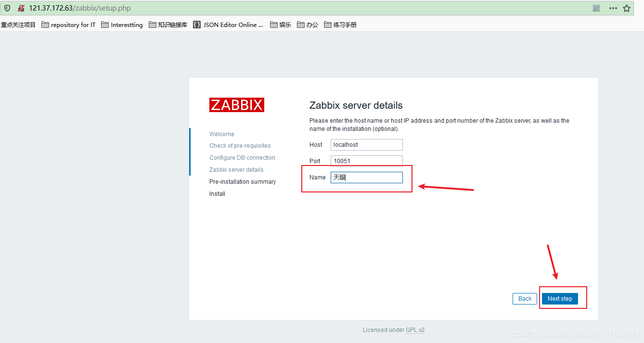Click the insecure connection padlock icon

(x=21, y=8)
